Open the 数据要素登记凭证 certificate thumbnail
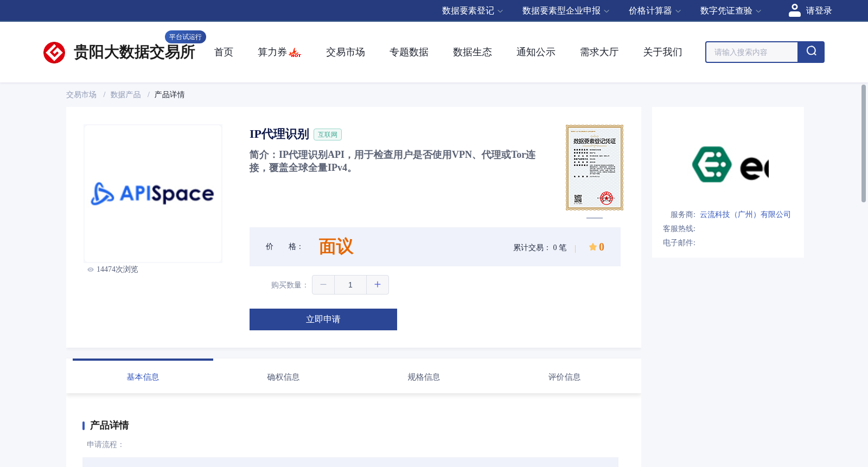 tap(595, 168)
